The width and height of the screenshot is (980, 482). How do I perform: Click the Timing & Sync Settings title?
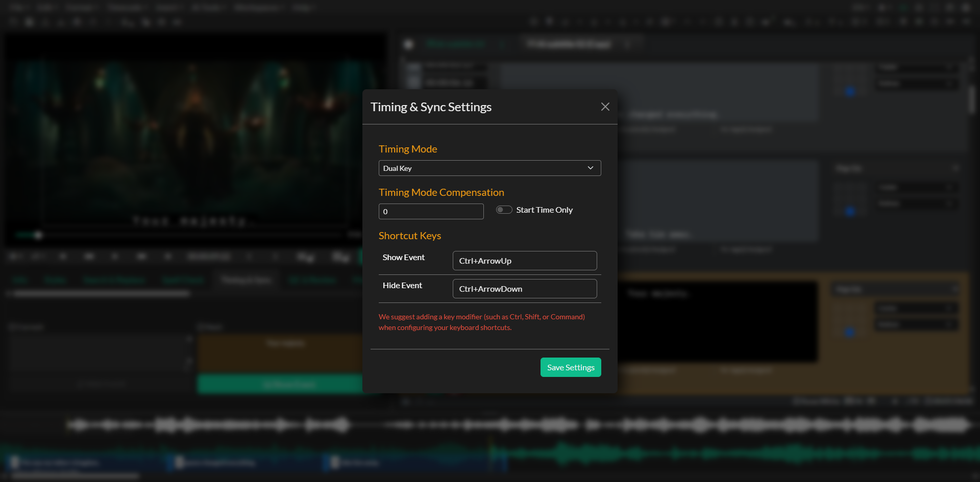click(x=431, y=107)
